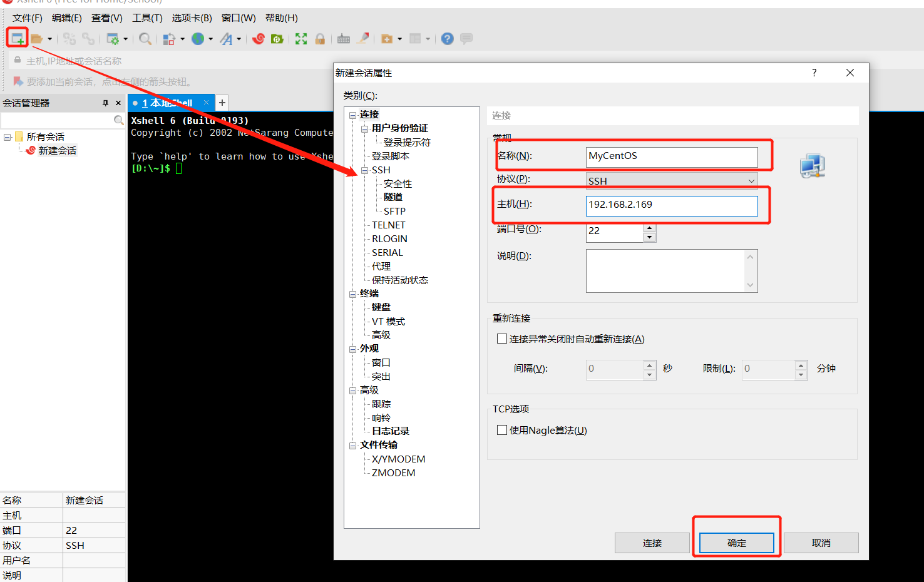Click the Find magnifier toolbar icon

click(x=145, y=38)
